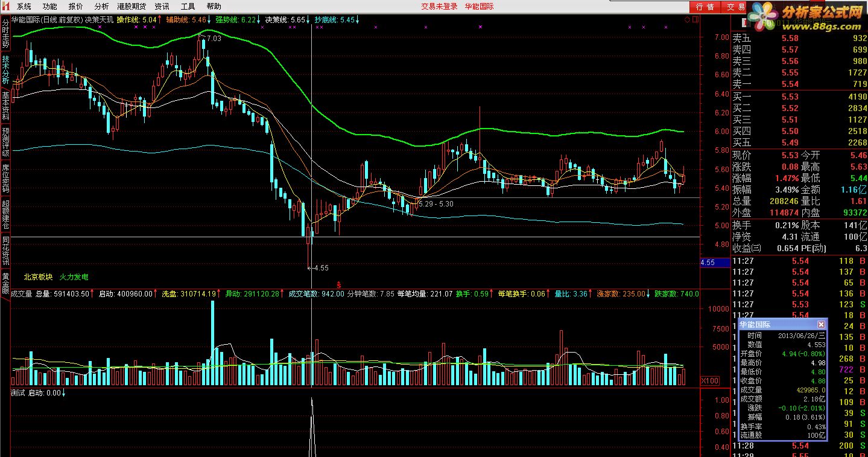This screenshot has height=457, width=868.
Task: Click the tallest cyan volume bar
Action: pos(212,343)
